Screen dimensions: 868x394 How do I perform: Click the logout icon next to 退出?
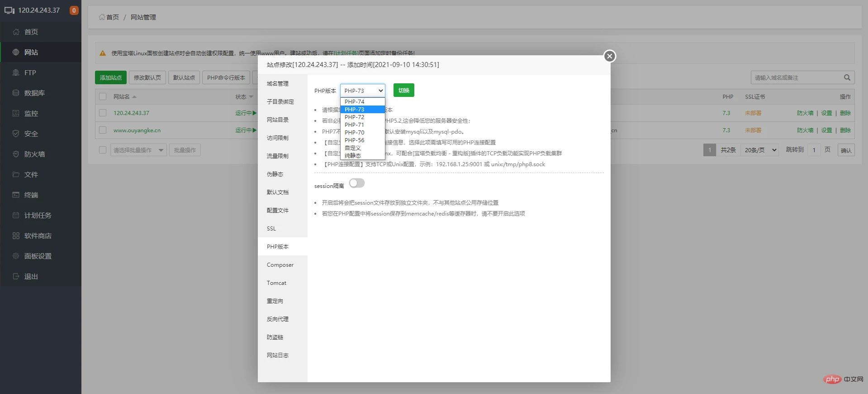point(16,276)
